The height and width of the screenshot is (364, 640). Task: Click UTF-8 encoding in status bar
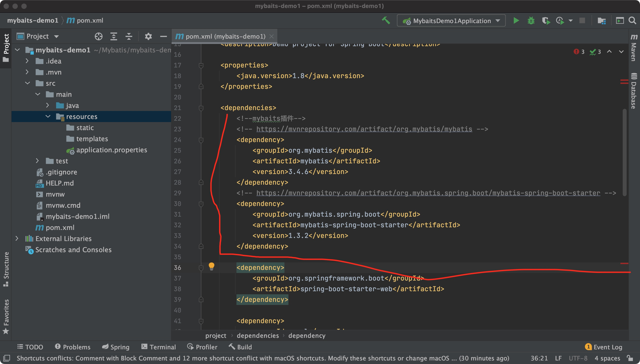(x=578, y=358)
